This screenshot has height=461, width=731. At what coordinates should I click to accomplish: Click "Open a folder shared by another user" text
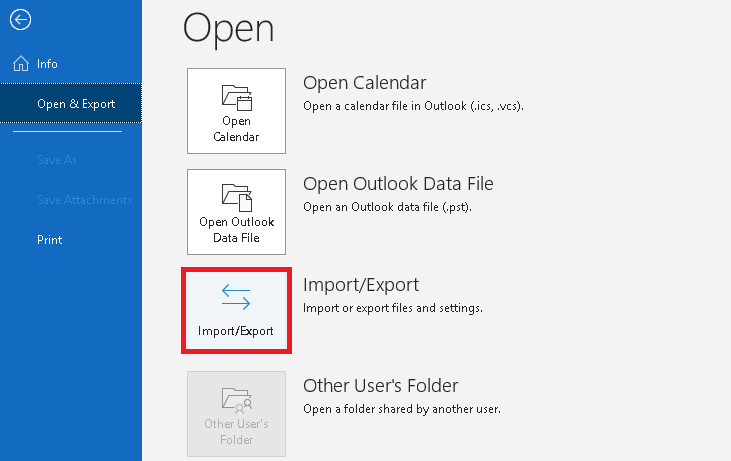(x=402, y=409)
